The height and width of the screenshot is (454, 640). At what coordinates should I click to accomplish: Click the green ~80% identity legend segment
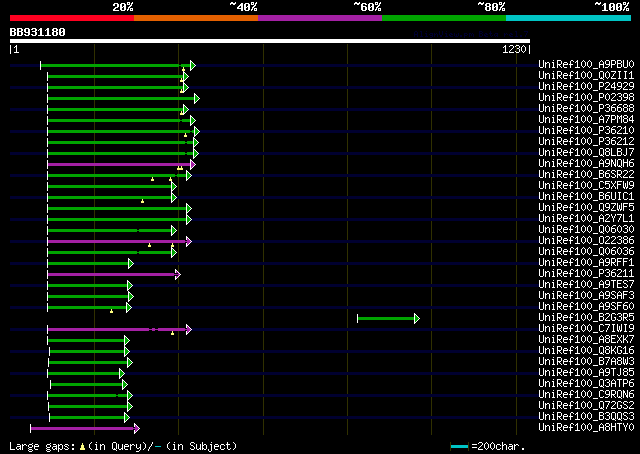[x=444, y=18]
